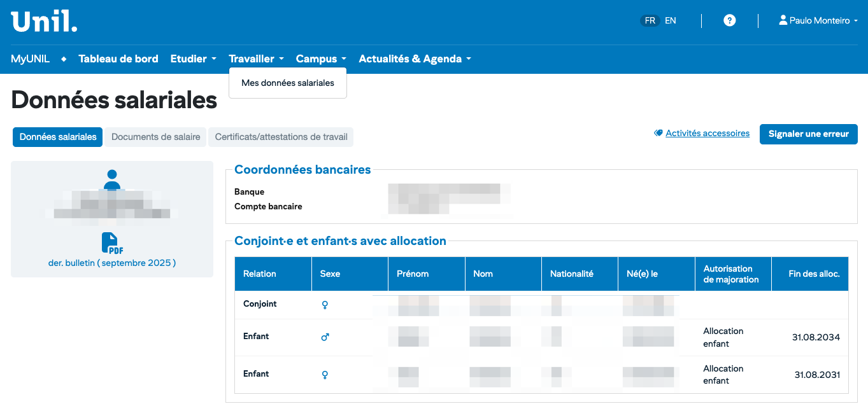The image size is (868, 418).
Task: Click the tag icon beside Activités accessoires
Action: pos(658,134)
